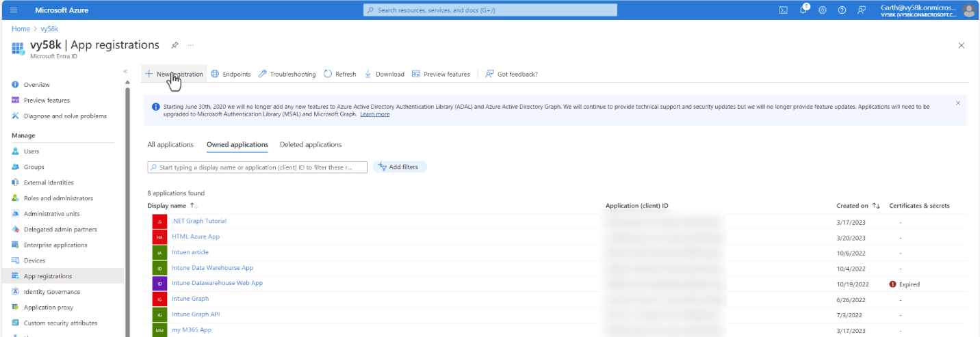
Task: Open the account avatar menu
Action: [968, 10]
